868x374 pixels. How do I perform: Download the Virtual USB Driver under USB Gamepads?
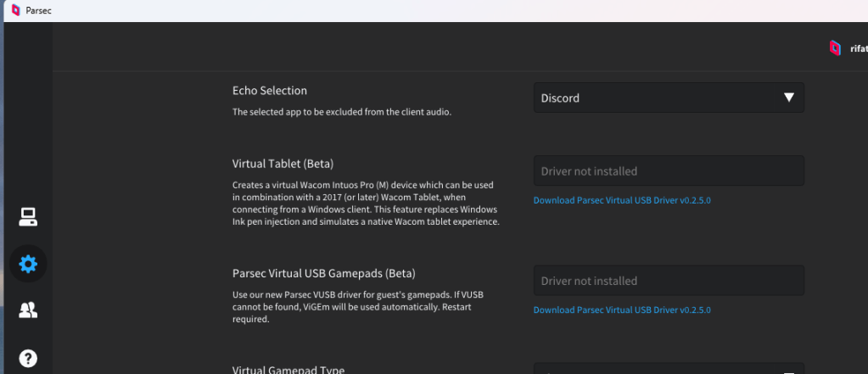[x=622, y=310]
